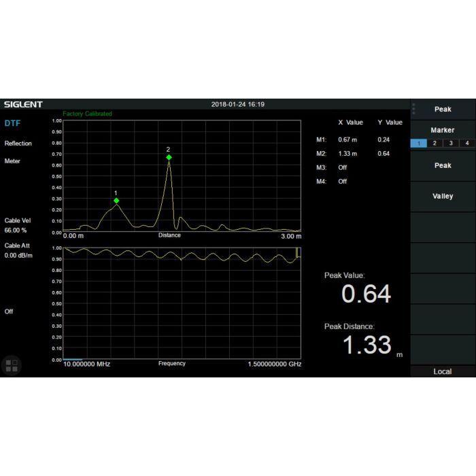
Task: Click the Peak Value 0.64 readout
Action: [366, 294]
